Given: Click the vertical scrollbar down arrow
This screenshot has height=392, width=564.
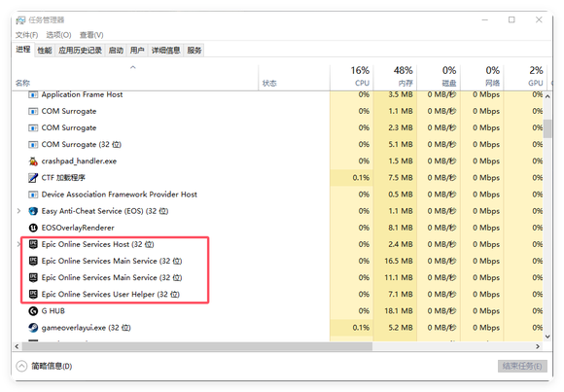Looking at the screenshot, I should (x=547, y=337).
